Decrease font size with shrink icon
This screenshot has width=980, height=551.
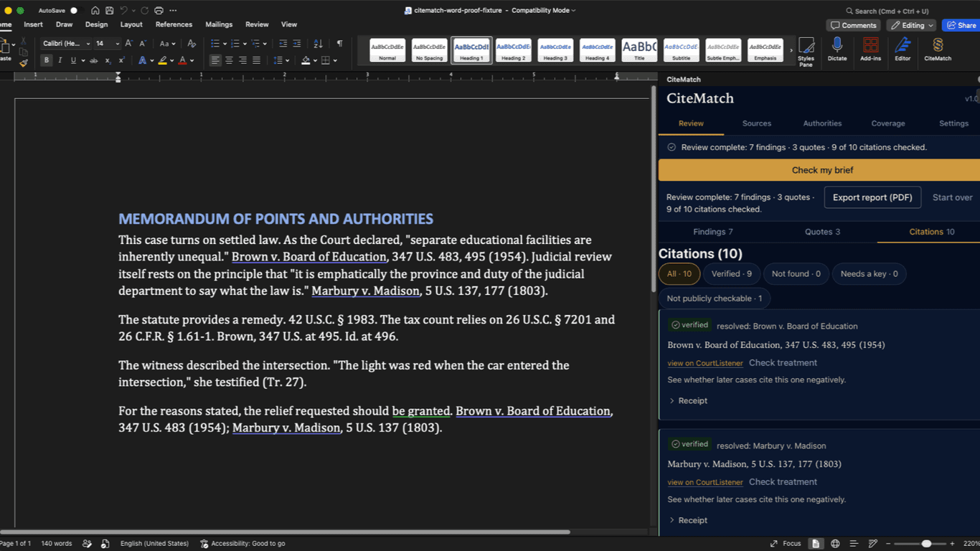[142, 44]
